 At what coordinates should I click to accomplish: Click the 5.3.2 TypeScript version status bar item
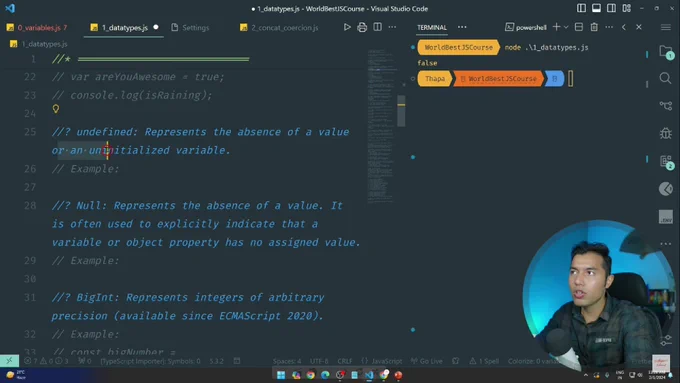[x=216, y=361]
